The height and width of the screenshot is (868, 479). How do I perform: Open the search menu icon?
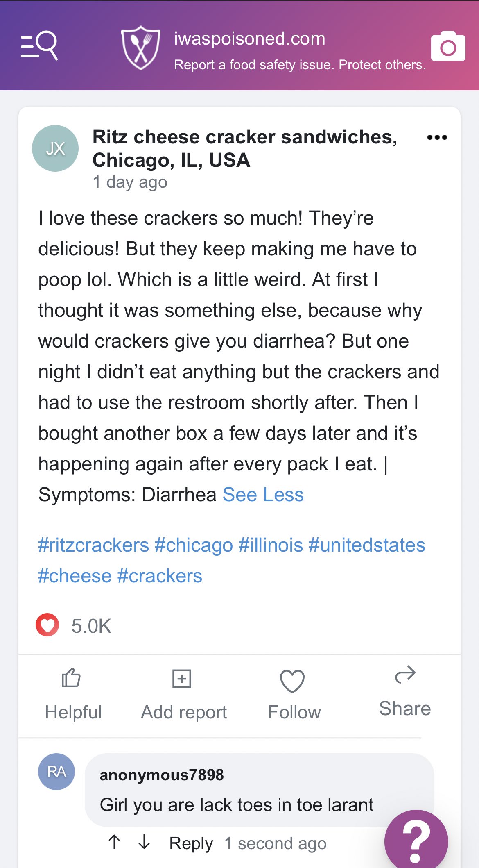click(x=39, y=45)
